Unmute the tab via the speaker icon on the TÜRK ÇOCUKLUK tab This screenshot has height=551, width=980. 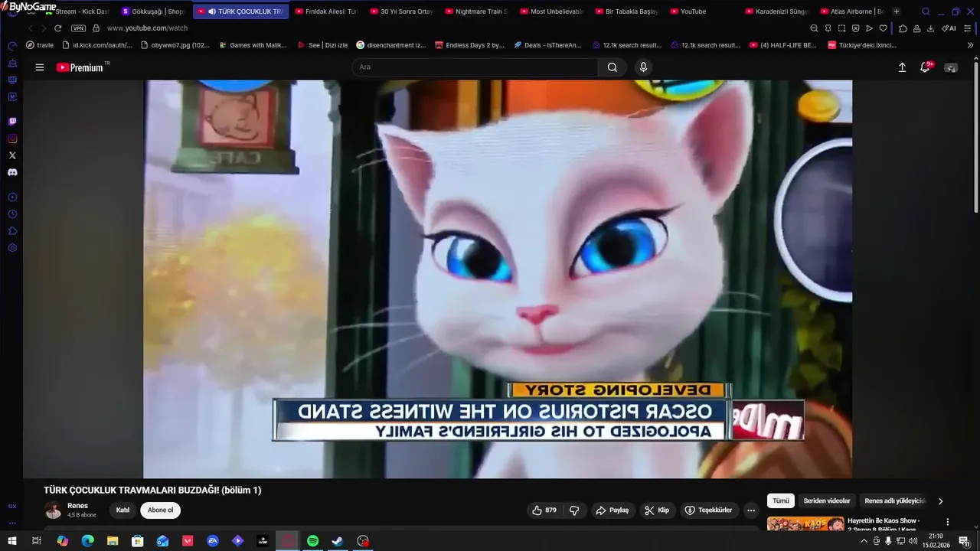point(211,11)
